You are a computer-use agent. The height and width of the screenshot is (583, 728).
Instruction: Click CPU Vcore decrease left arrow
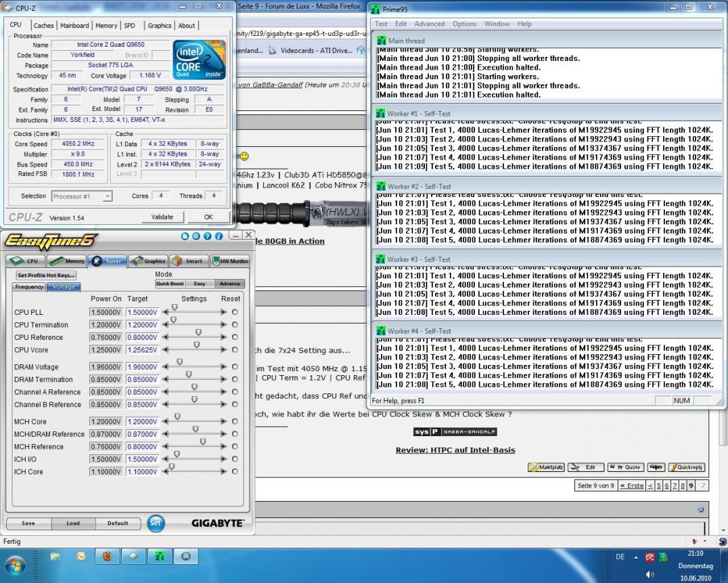165,350
